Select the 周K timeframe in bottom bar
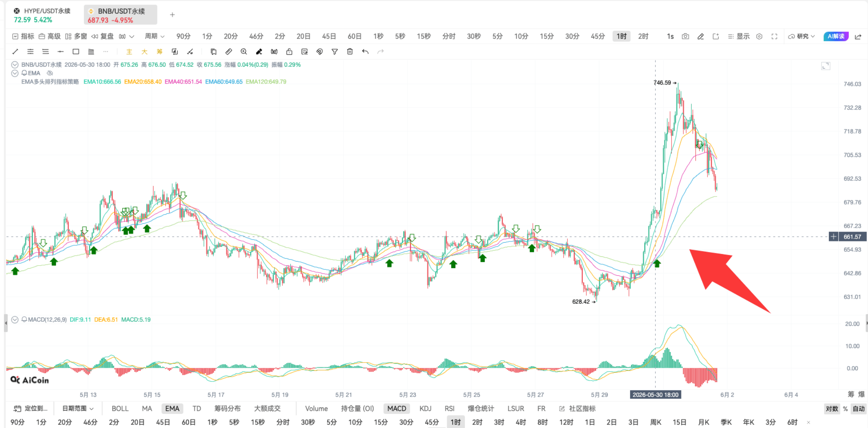The width and height of the screenshot is (868, 428). coord(655,422)
